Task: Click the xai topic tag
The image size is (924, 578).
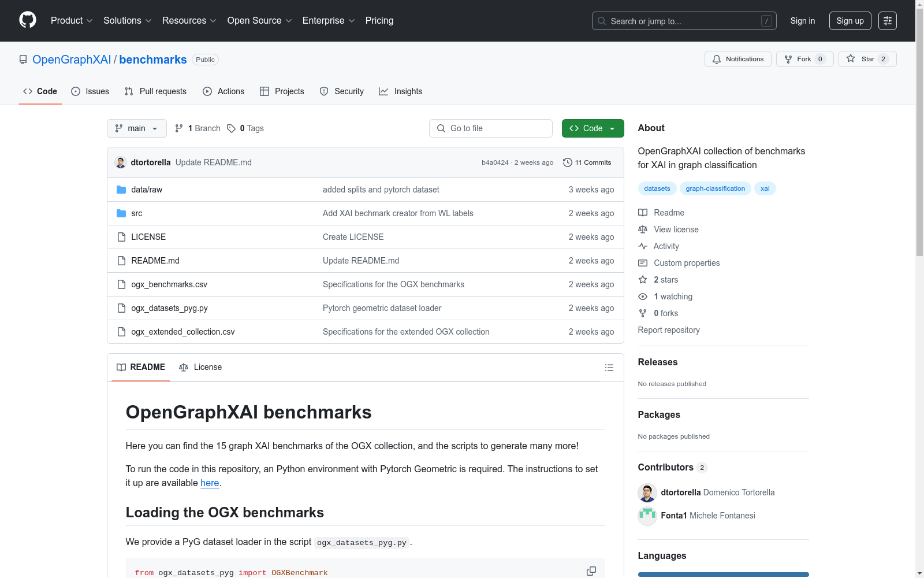Action: 765,188
